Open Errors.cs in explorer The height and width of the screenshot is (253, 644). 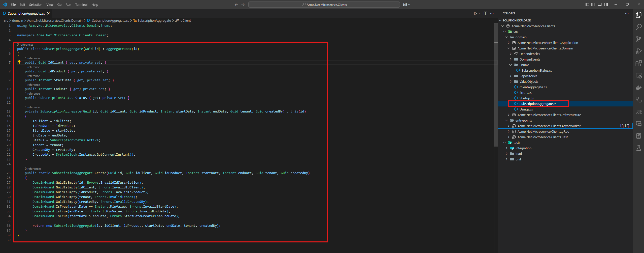pyautogui.click(x=525, y=93)
